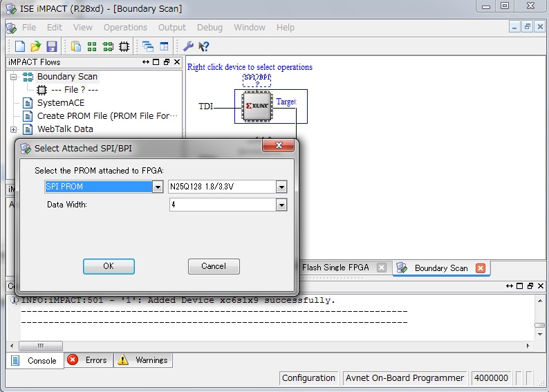Click the four green squares toolbar icon

click(92, 46)
